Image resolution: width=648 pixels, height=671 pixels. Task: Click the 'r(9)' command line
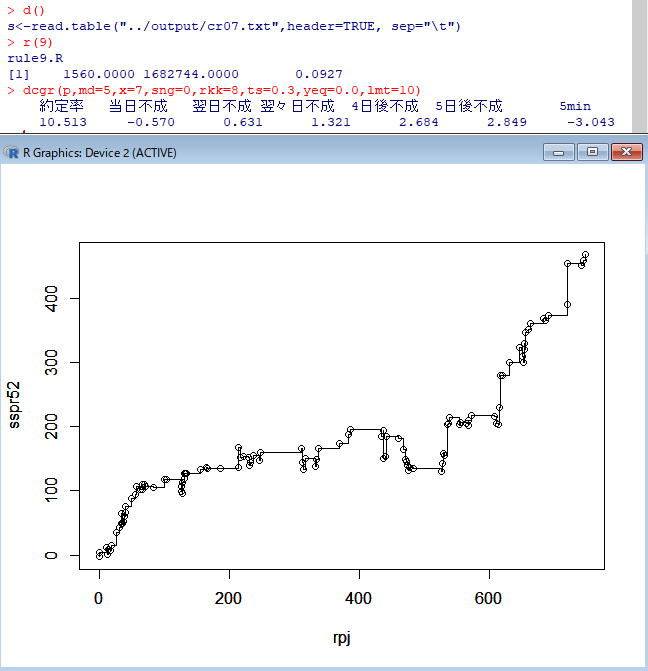30,42
